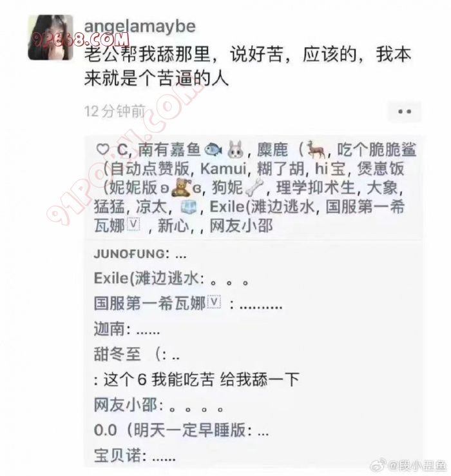Viewport: 451px width, 476px height.
Task: Tap commenter 网友小邵 in comments
Action: click(x=125, y=404)
